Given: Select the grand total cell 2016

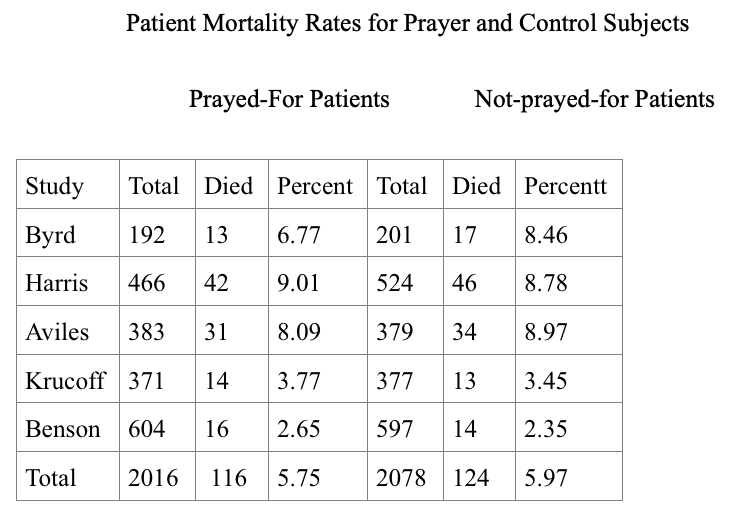Looking at the screenshot, I should tap(153, 478).
